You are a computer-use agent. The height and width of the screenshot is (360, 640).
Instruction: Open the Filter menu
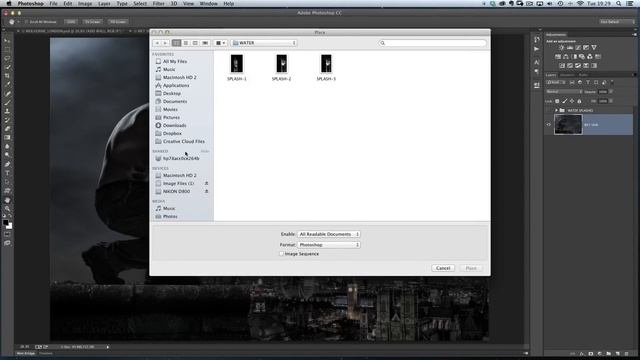(x=158, y=4)
